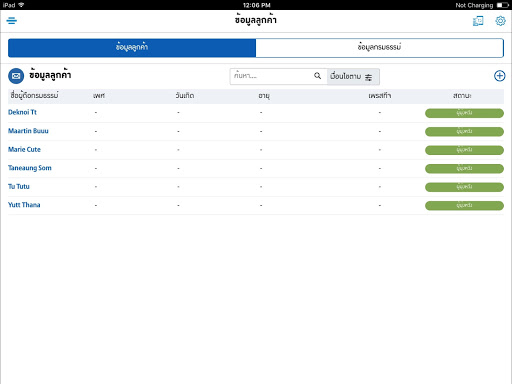The width and height of the screenshot is (512, 384).
Task: Open customer Taneaung Som
Action: (x=30, y=168)
